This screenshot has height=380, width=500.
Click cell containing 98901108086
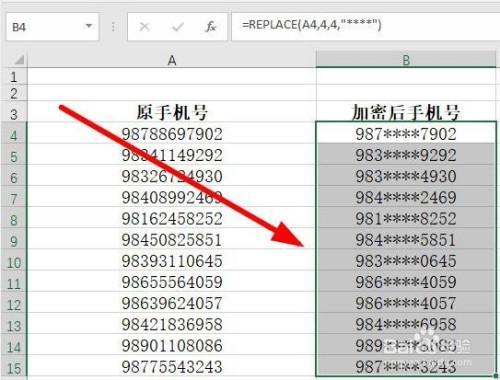pos(172,345)
